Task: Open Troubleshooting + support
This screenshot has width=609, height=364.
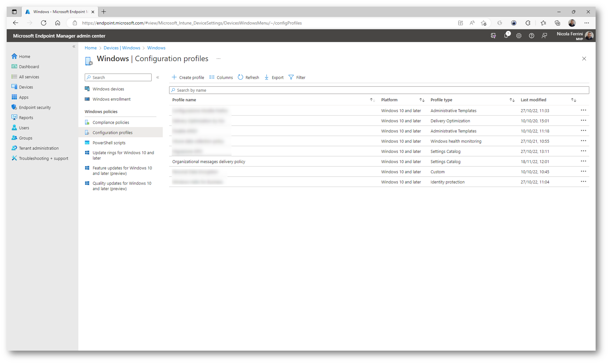Action: point(40,158)
